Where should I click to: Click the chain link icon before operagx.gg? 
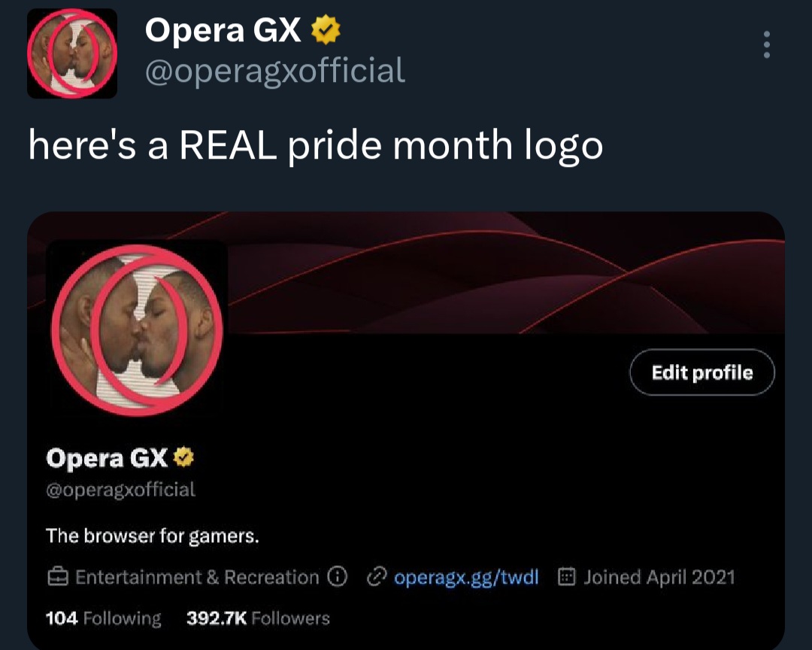(375, 578)
